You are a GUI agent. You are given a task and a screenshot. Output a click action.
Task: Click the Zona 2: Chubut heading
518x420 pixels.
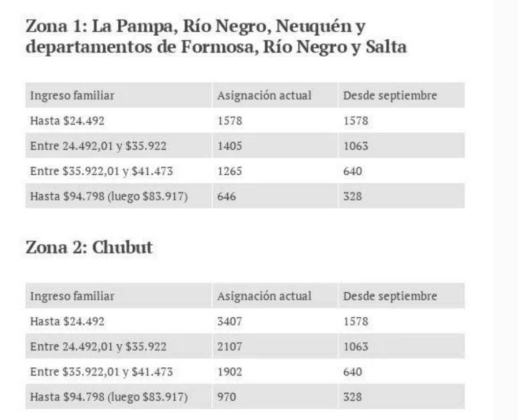(89, 248)
